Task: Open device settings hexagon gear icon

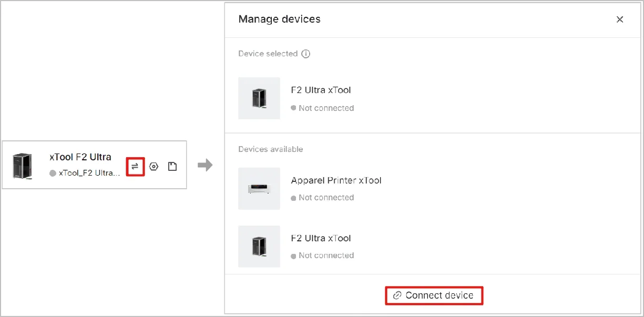Action: click(x=154, y=166)
